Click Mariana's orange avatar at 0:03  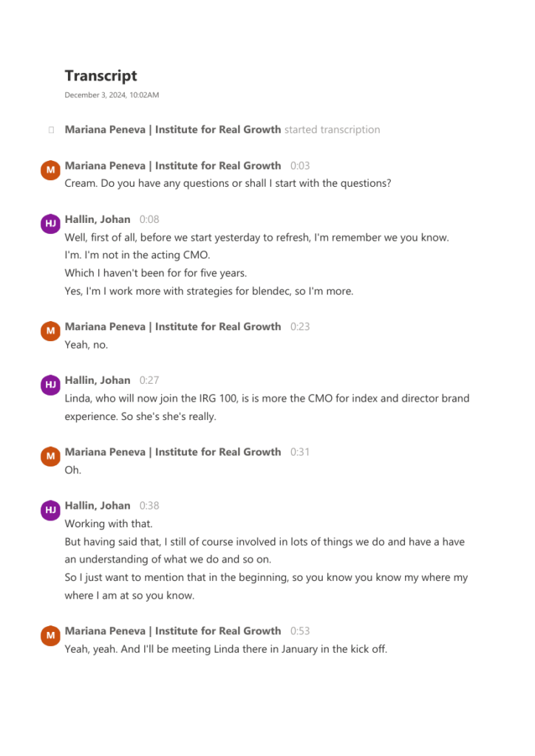[51, 171]
